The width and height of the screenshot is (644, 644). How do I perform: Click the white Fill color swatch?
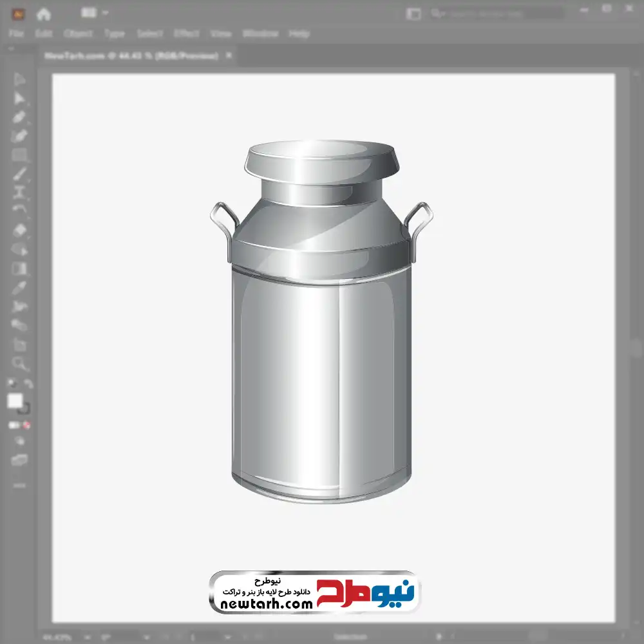click(x=15, y=401)
